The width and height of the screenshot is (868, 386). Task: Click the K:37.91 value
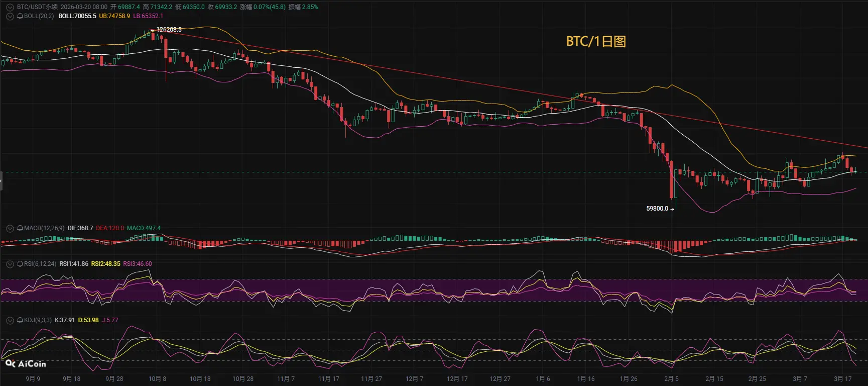point(65,320)
